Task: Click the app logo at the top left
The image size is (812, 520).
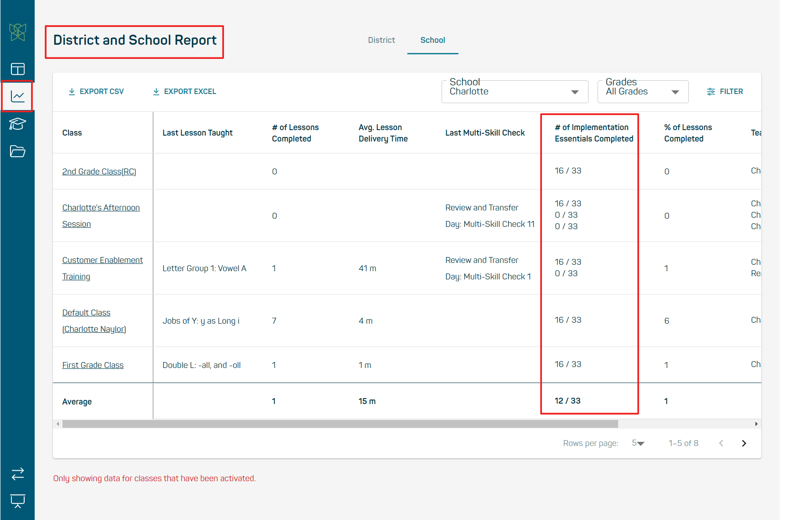Action: [x=17, y=32]
